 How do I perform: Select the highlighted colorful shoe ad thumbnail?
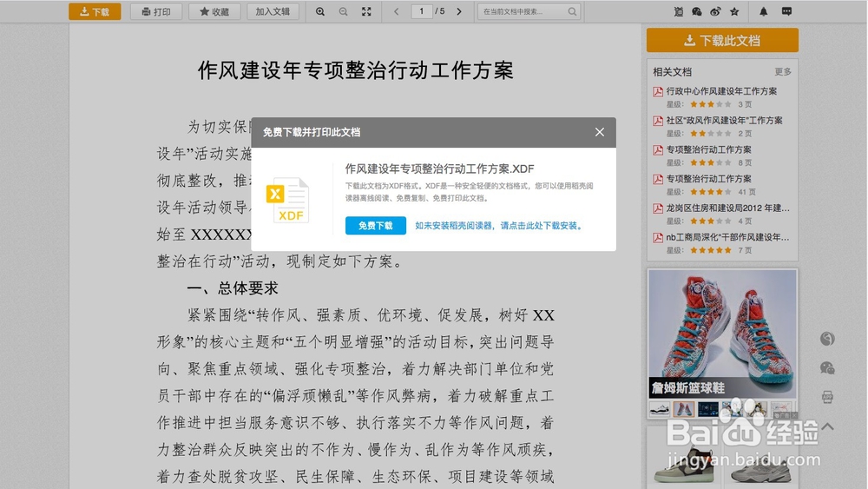tap(684, 409)
